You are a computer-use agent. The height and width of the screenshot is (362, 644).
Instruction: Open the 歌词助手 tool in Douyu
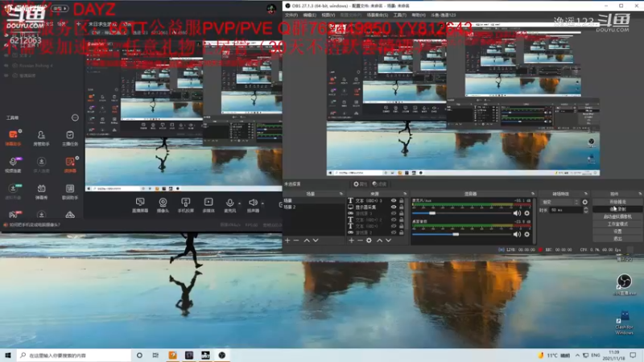coord(70,191)
